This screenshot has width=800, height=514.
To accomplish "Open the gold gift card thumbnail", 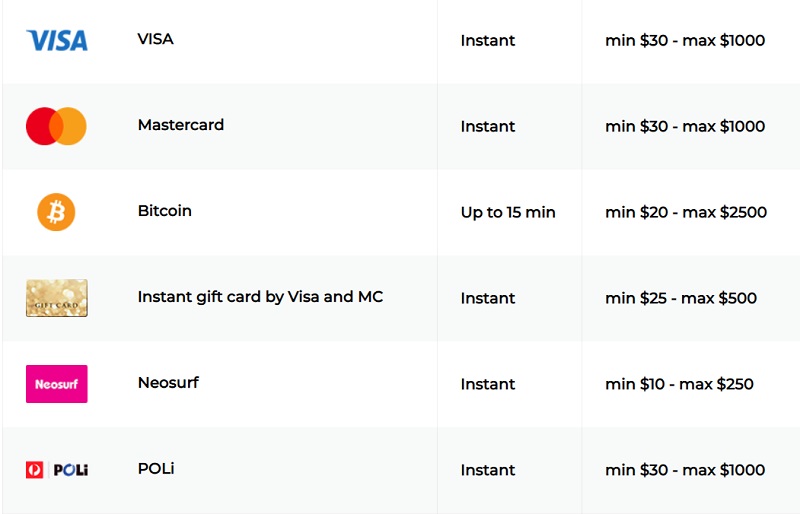I will 57,298.
